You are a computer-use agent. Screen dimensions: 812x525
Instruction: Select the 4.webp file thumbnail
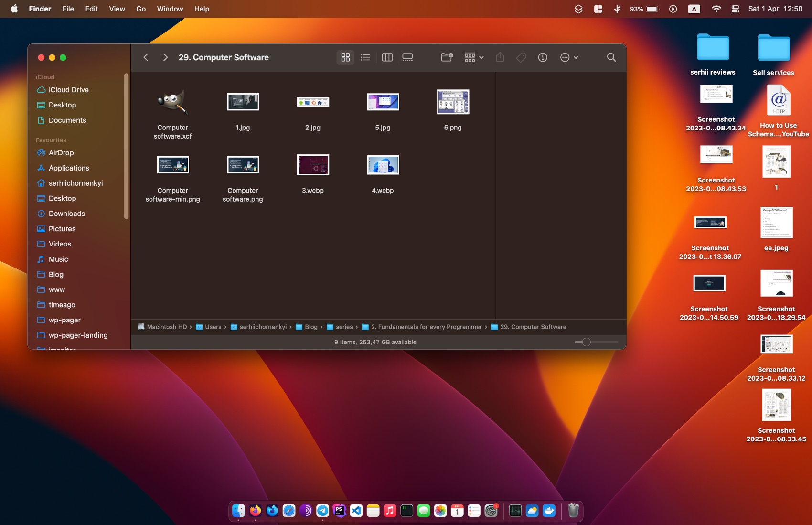(383, 165)
